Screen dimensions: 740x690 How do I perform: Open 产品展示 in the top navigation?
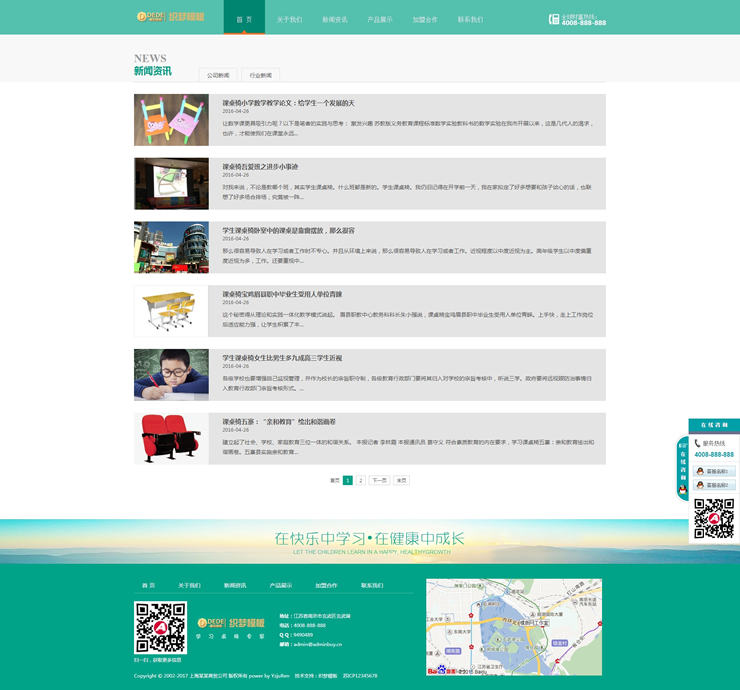click(x=380, y=19)
